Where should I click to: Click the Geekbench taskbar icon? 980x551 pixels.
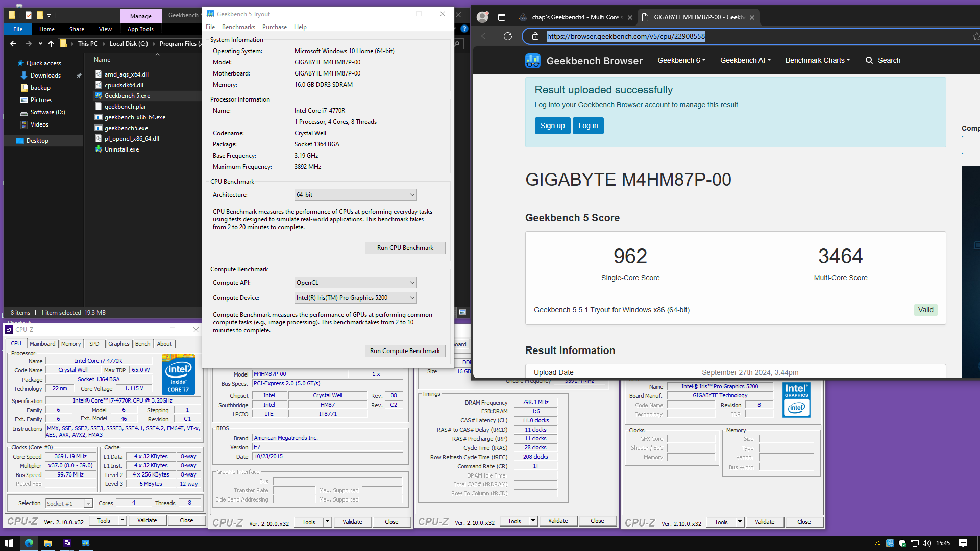(x=86, y=543)
